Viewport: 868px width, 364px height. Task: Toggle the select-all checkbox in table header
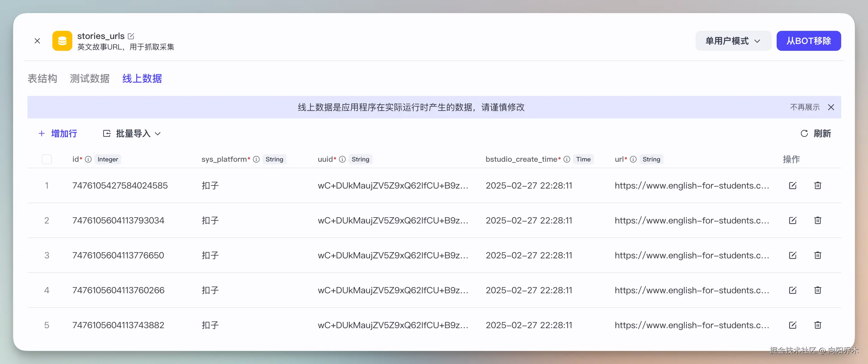(x=47, y=159)
